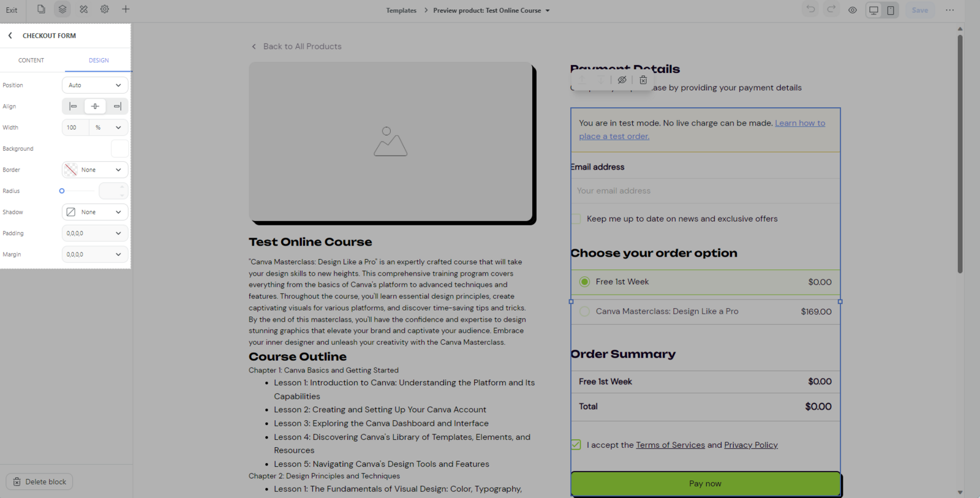Image resolution: width=980 pixels, height=498 pixels.
Task: Click the move block up arrow
Action: [x=582, y=80]
